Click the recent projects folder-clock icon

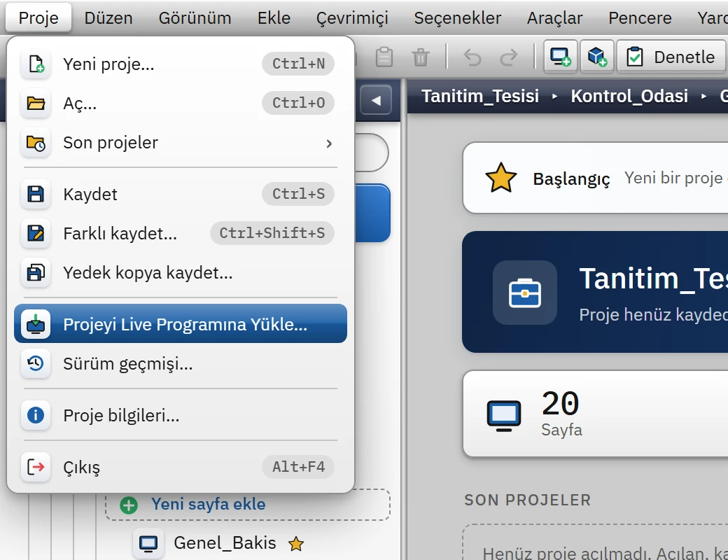point(36,143)
